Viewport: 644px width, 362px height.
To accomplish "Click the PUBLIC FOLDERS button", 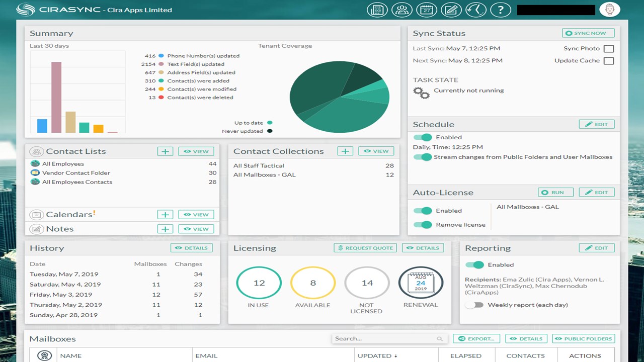I will click(x=584, y=339).
